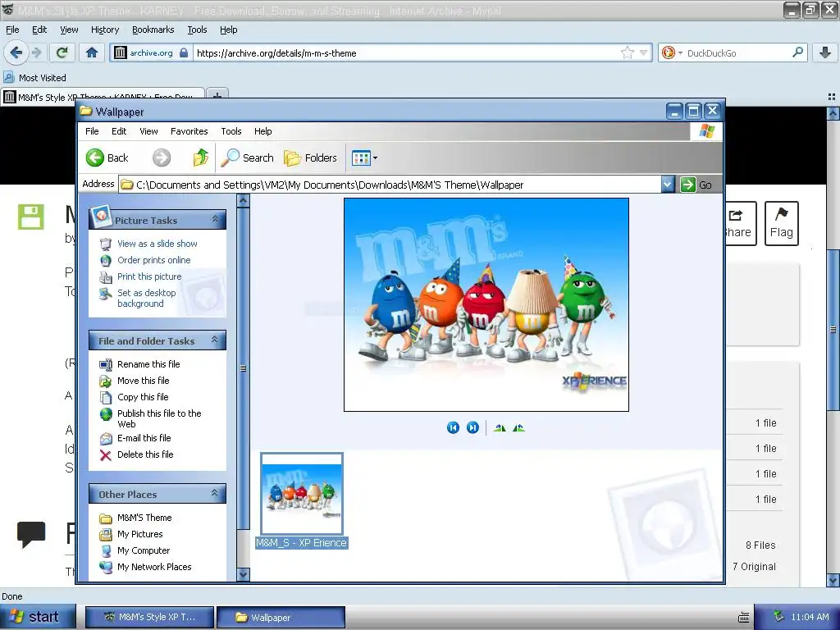Click the Start button
Screen dimensions: 840x630
(x=37, y=617)
